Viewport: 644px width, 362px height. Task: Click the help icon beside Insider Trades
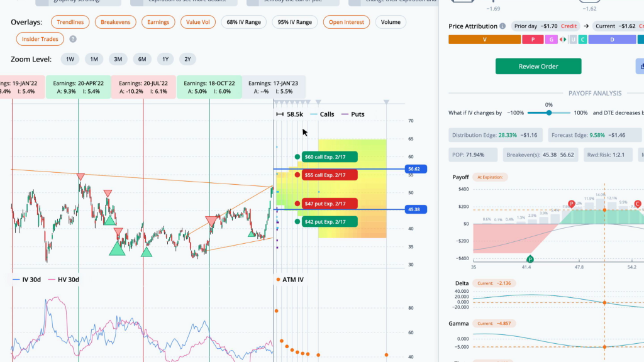[x=73, y=39]
